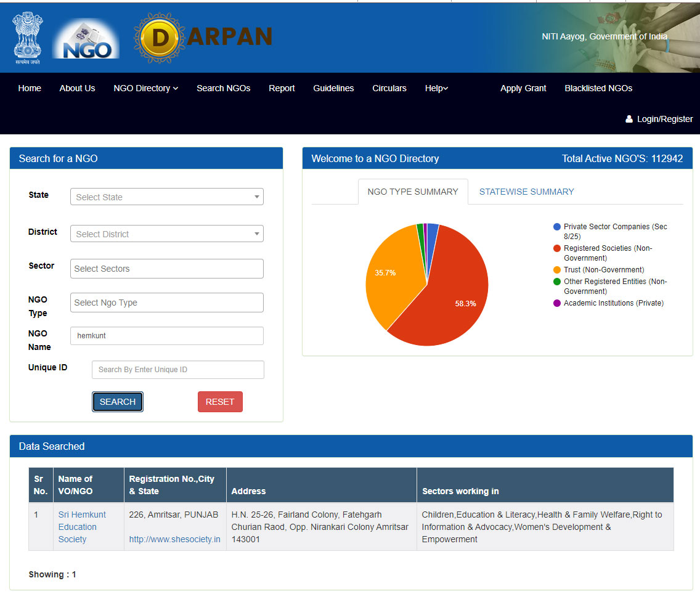The width and height of the screenshot is (700, 594).
Task: Select the NGO Type Summary tab
Action: (x=412, y=192)
